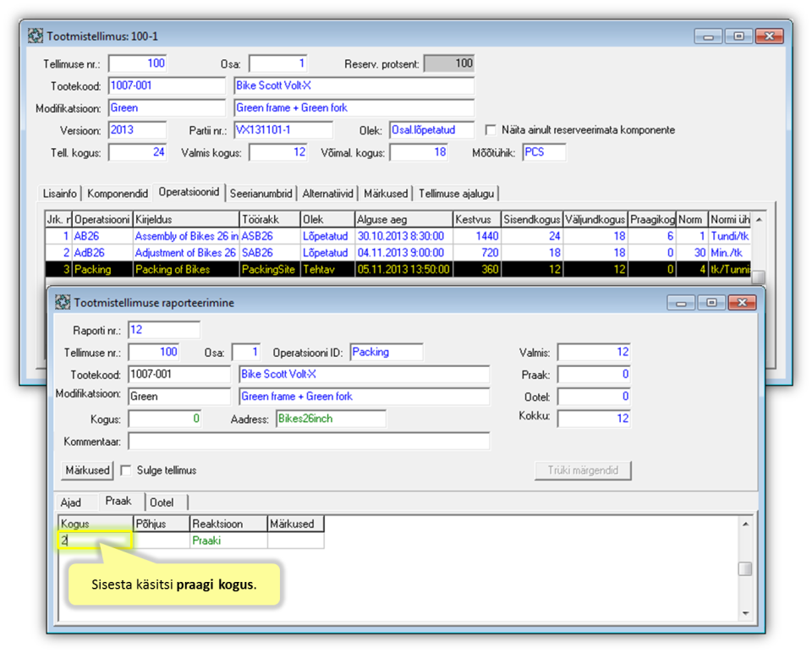Click the Kogus field showing 0
The width and height of the screenshot is (812, 653).
point(165,419)
